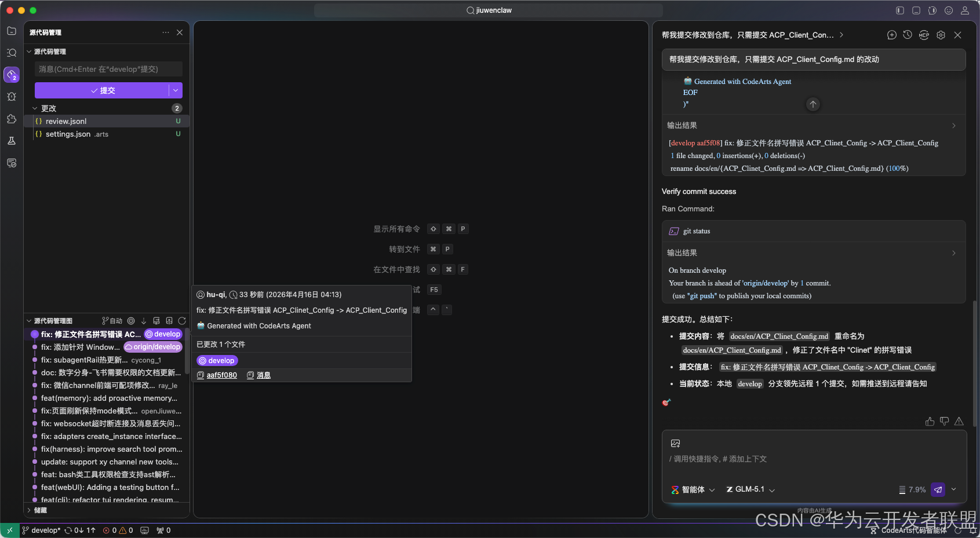The width and height of the screenshot is (980, 538).
Task: Open agent panel settings gear
Action: tap(941, 35)
